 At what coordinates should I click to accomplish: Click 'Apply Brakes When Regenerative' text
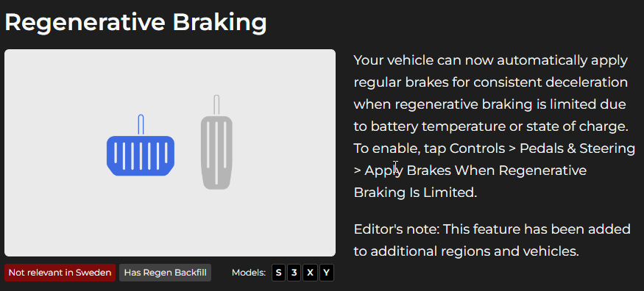(x=475, y=170)
